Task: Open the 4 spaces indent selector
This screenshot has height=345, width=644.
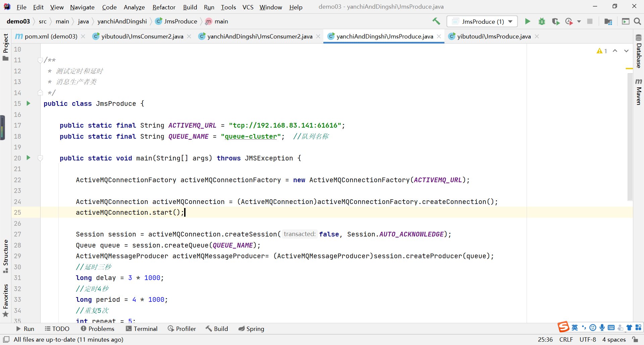Action: point(614,339)
